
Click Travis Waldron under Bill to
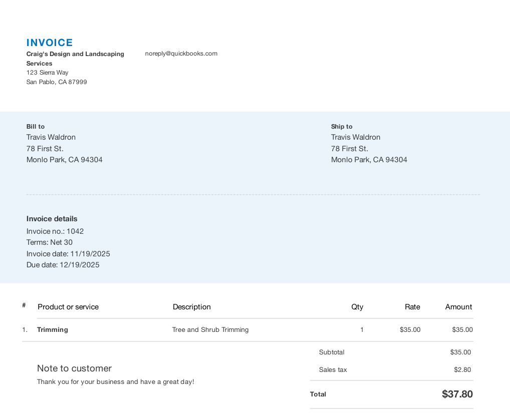click(51, 137)
